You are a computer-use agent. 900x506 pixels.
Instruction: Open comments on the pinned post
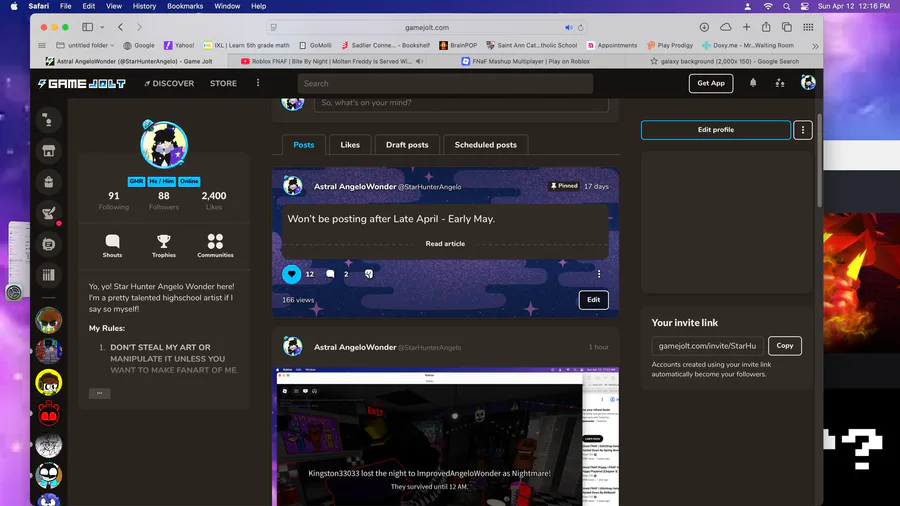[x=330, y=274]
